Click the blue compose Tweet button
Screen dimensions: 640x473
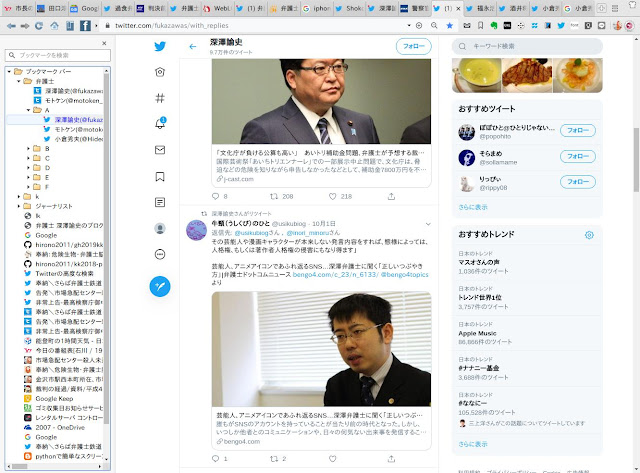(160, 286)
